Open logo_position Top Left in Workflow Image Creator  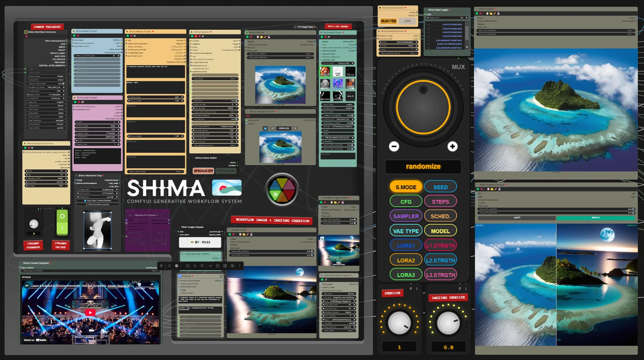[339, 327]
